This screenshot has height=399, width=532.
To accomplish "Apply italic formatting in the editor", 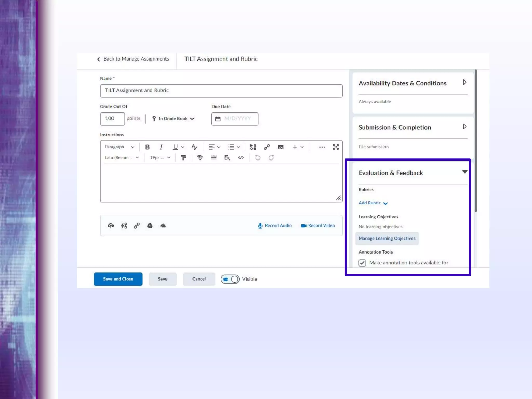I will coord(161,147).
